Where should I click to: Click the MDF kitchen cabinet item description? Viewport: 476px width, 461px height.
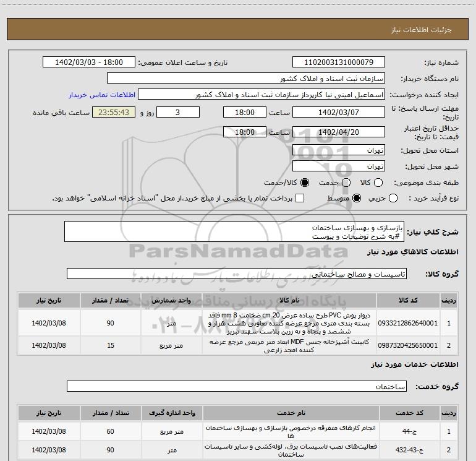[x=289, y=346]
